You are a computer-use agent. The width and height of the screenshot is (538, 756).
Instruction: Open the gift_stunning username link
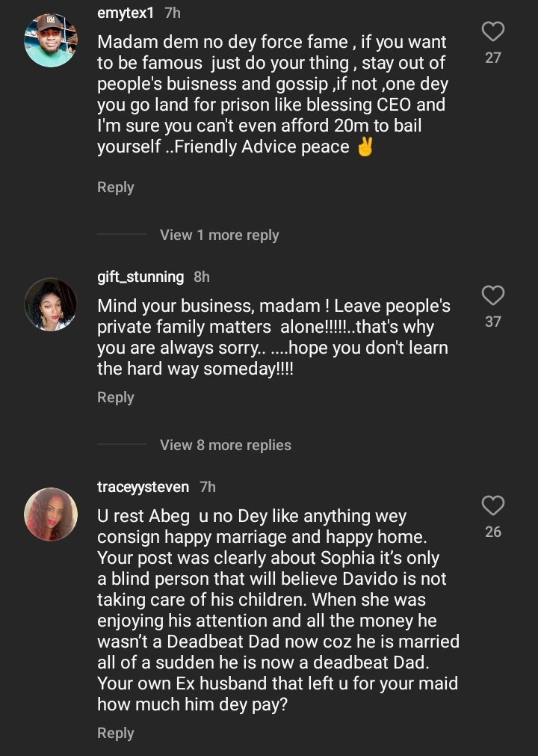[x=140, y=277]
